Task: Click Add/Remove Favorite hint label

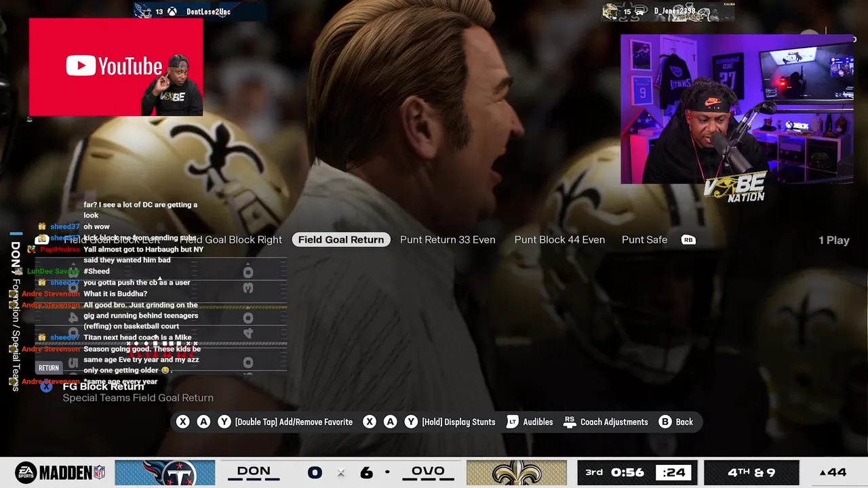Action: coord(294,422)
